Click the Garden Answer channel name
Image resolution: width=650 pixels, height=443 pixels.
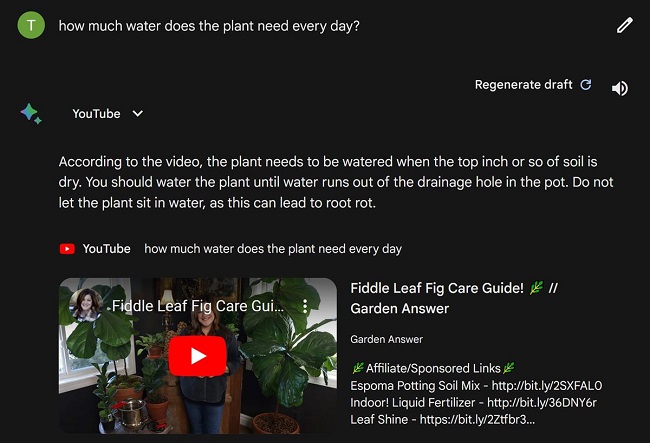pos(386,339)
